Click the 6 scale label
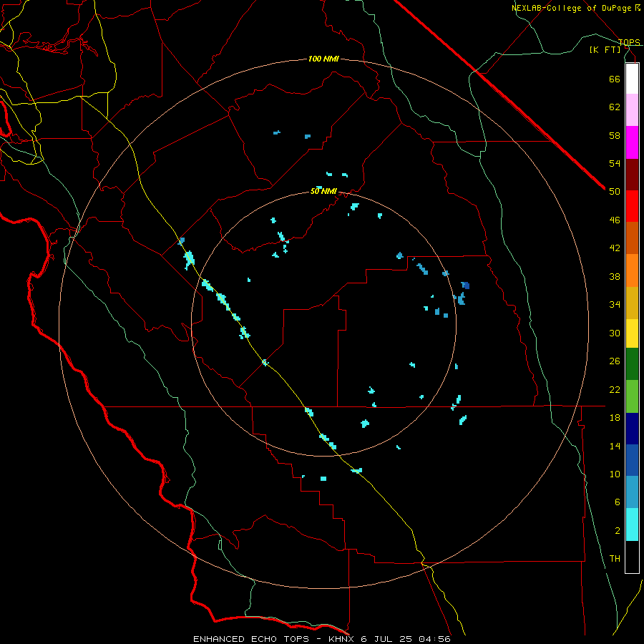This screenshot has width=644, height=644. tap(618, 502)
